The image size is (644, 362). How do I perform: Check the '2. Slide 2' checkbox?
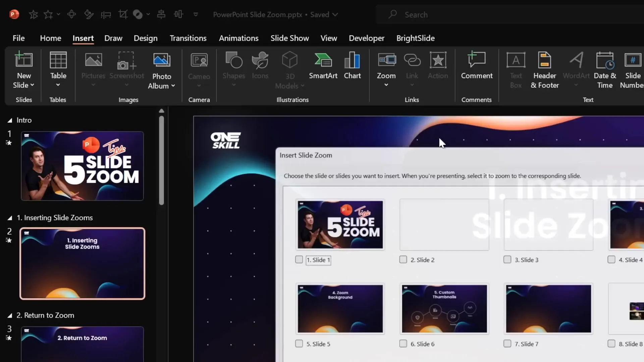tap(403, 259)
